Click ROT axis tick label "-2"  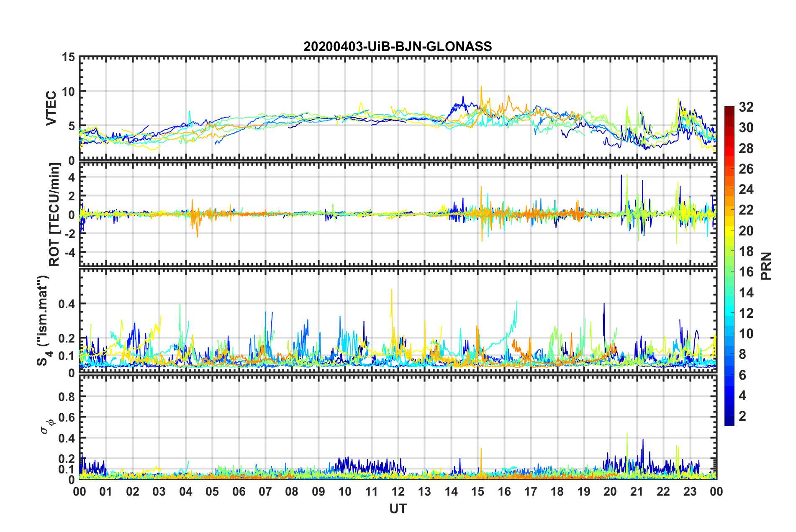pos(70,234)
